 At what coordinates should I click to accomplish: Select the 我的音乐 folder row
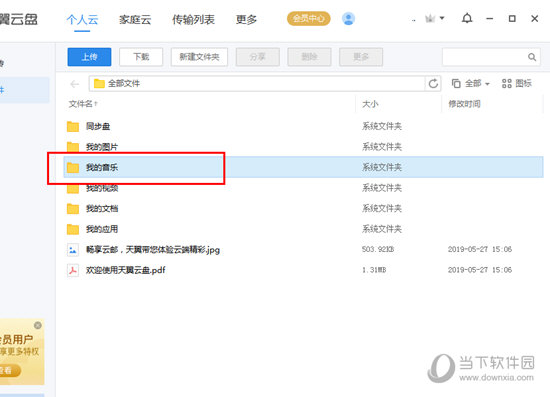[x=303, y=167]
